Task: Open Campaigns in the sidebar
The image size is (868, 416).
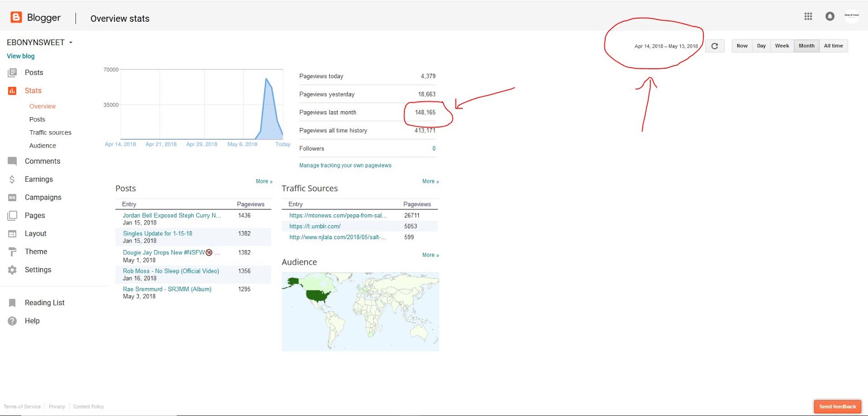Action: (x=43, y=197)
